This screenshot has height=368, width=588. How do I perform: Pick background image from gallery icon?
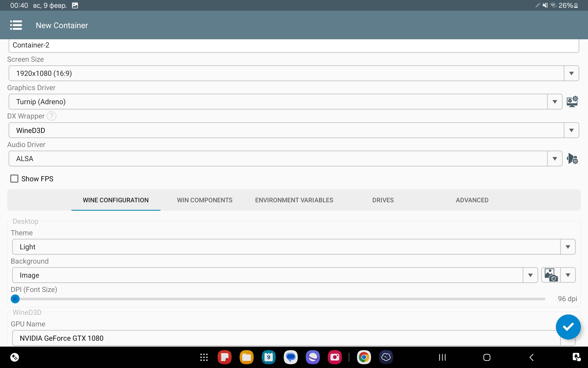[551, 275]
